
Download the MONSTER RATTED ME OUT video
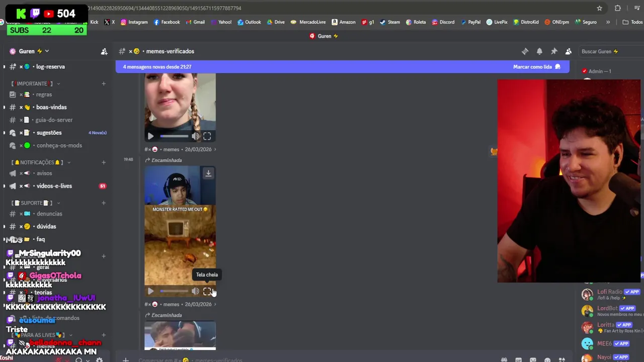[x=208, y=173]
